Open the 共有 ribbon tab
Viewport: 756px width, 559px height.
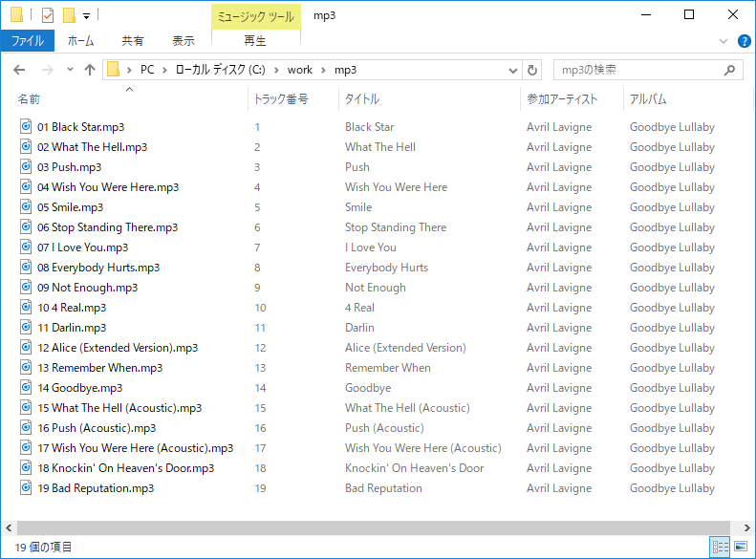click(133, 40)
